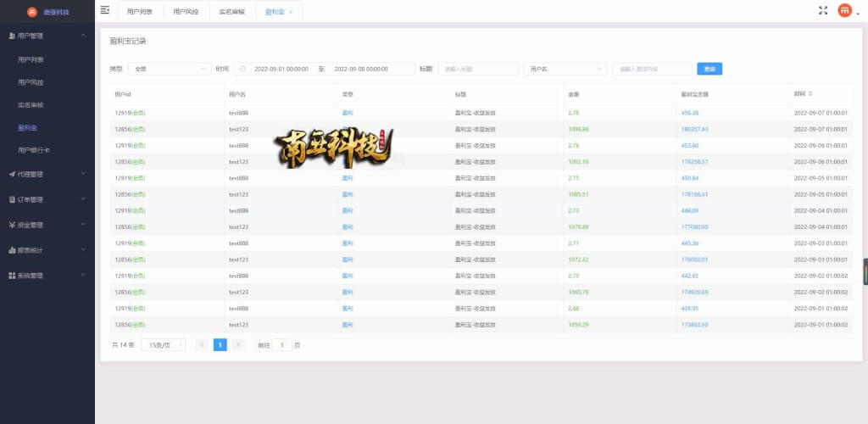The height and width of the screenshot is (424, 868).
Task: Go to previous page arrow
Action: pyautogui.click(x=202, y=345)
